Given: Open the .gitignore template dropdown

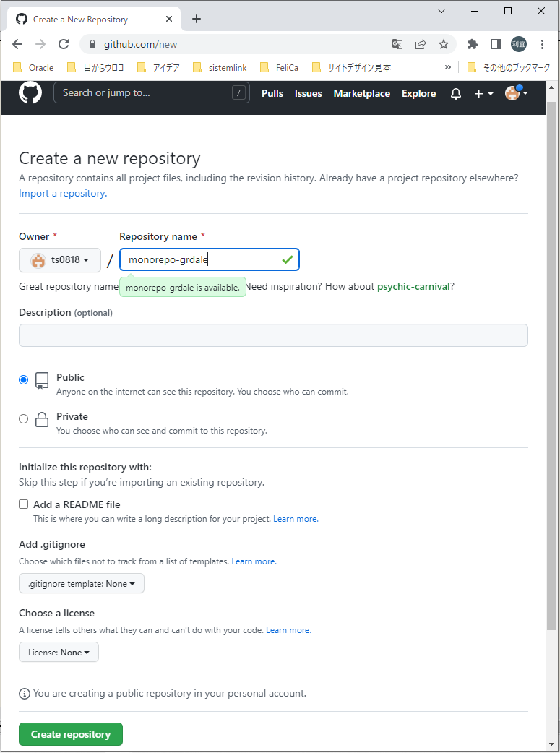Looking at the screenshot, I should click(x=81, y=583).
